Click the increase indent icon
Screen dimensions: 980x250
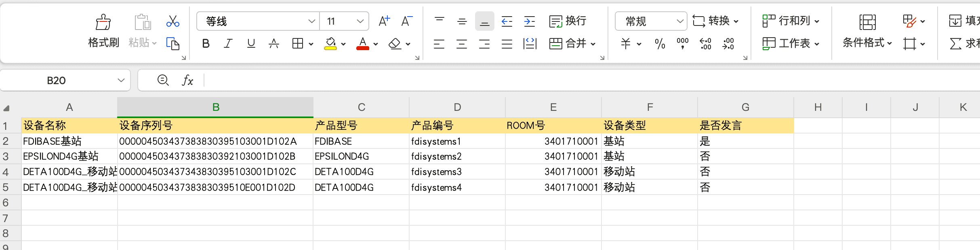click(529, 21)
